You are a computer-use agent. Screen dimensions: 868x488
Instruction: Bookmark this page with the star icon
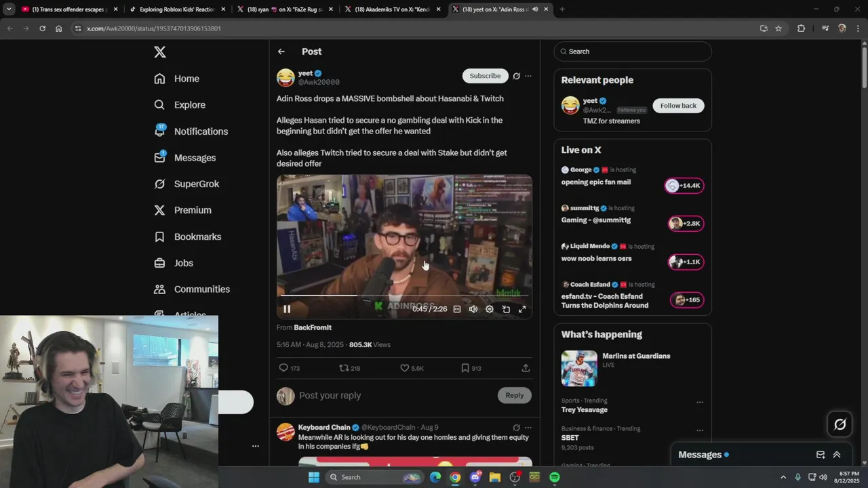(x=778, y=28)
